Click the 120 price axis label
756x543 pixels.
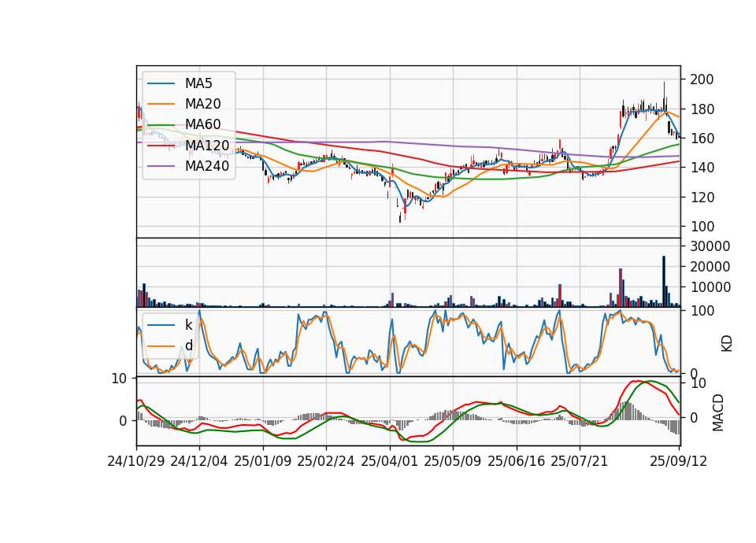[702, 198]
